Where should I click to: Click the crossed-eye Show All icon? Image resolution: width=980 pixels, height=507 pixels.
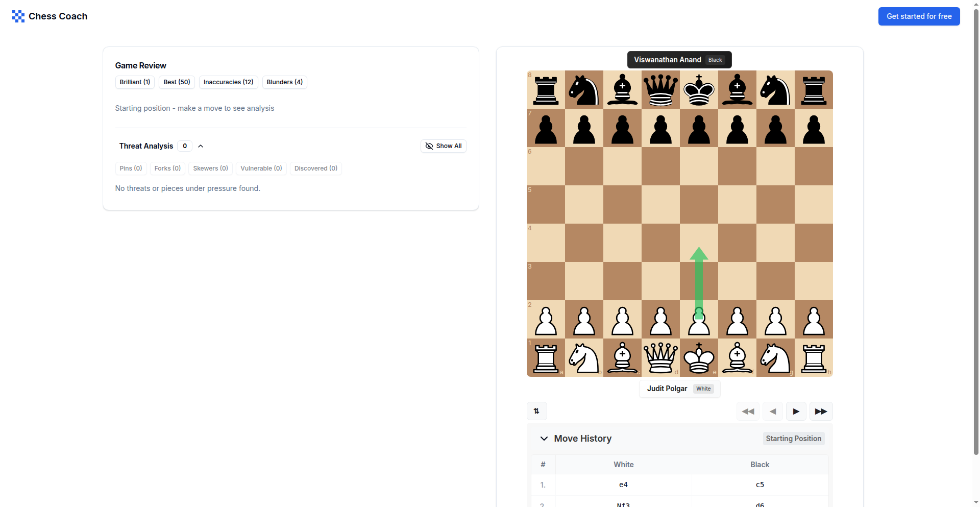click(429, 146)
